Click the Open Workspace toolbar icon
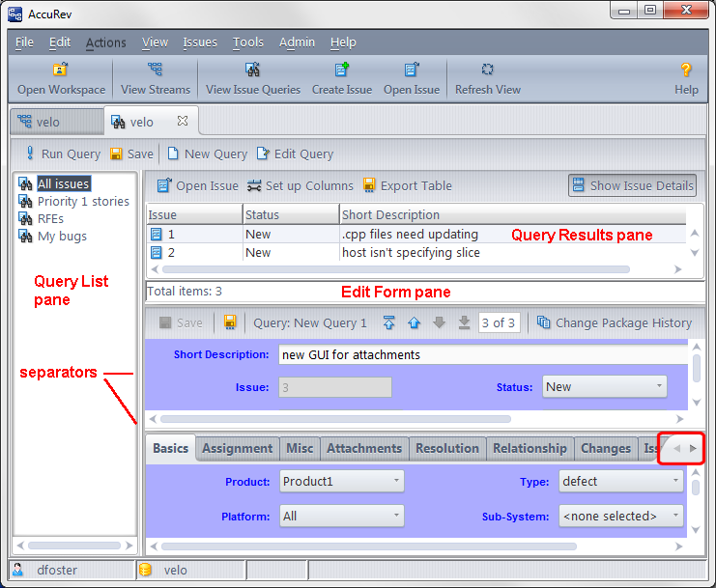This screenshot has width=716, height=588. 61,70
